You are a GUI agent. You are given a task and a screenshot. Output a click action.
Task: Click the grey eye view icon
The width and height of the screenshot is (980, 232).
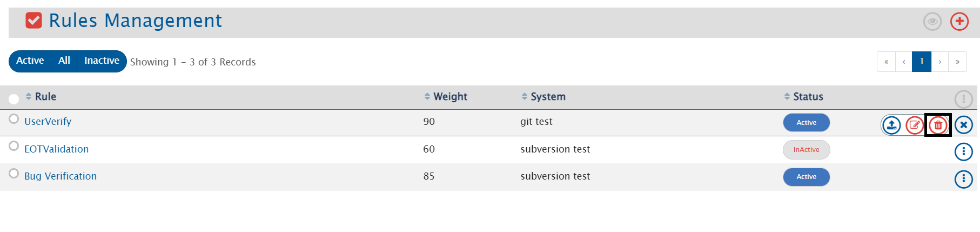point(932,22)
